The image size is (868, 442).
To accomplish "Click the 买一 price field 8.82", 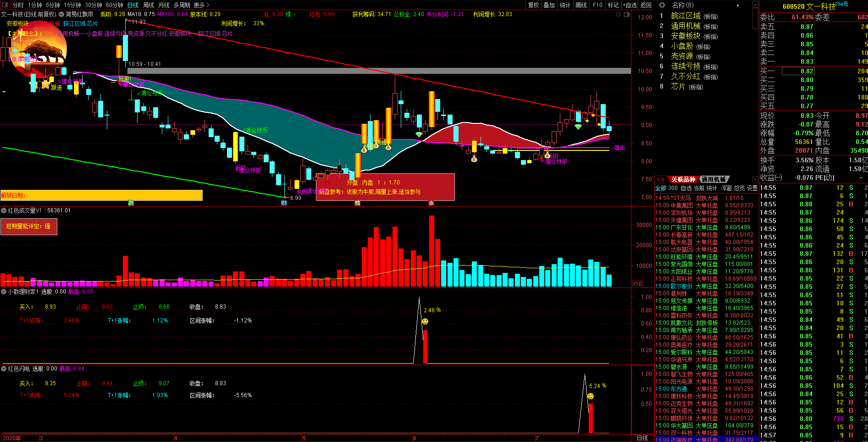I will (x=798, y=71).
